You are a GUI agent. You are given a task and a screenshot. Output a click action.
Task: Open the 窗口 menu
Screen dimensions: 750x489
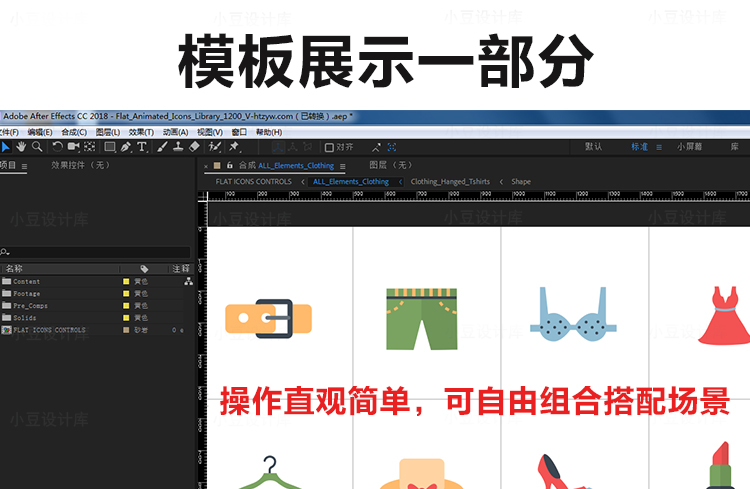(x=239, y=132)
